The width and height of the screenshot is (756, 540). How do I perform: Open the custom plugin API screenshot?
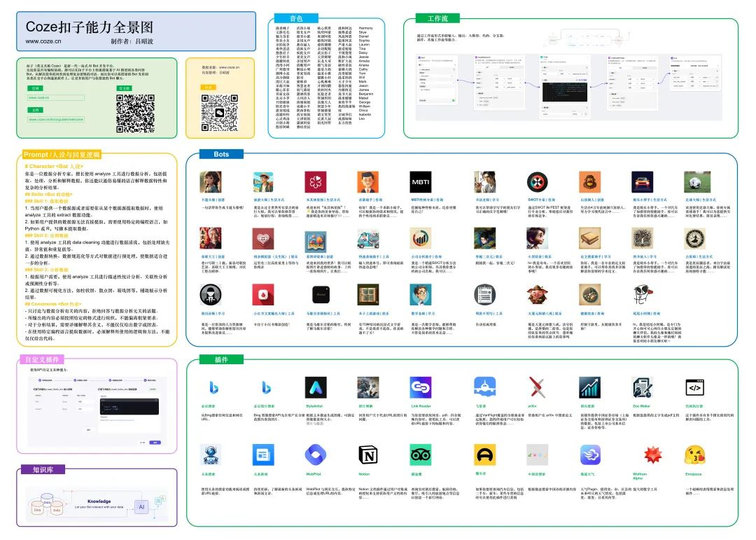pyautogui.click(x=99, y=410)
